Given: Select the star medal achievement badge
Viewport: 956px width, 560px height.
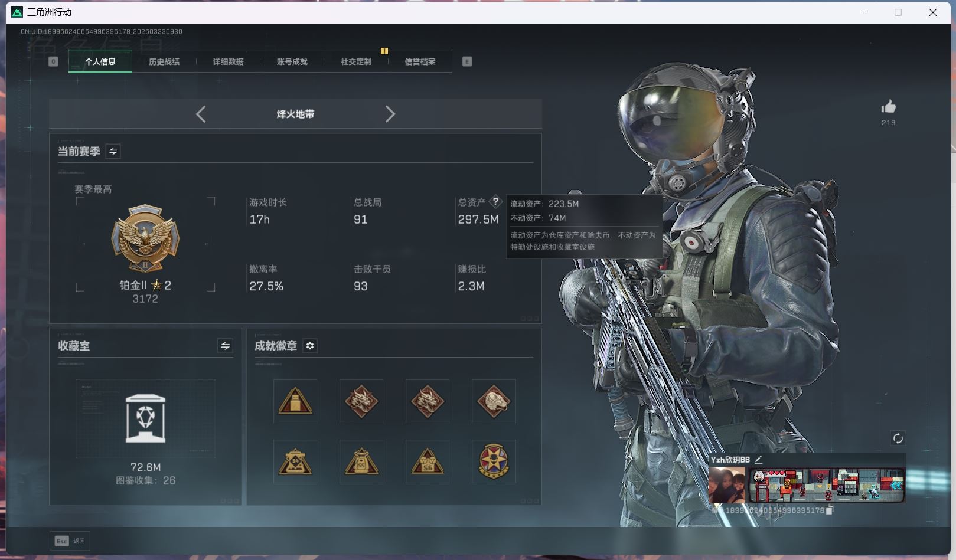Looking at the screenshot, I should coord(494,461).
